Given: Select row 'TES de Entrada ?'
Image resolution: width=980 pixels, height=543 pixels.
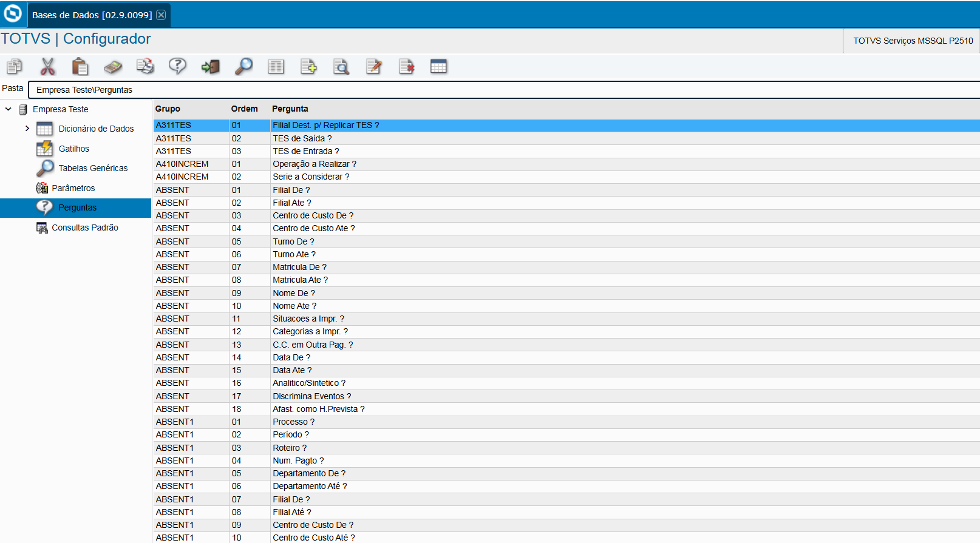Looking at the screenshot, I should click(x=566, y=151).
